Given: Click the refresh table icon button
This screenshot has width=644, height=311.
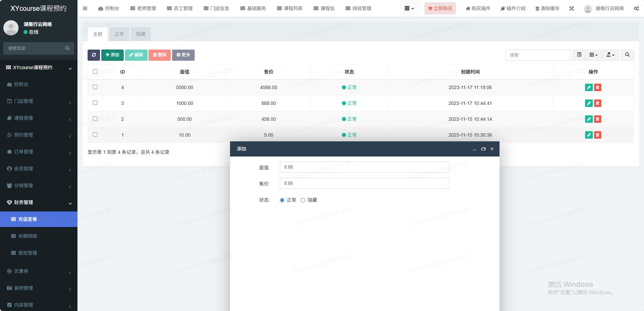Looking at the screenshot, I should pyautogui.click(x=94, y=55).
